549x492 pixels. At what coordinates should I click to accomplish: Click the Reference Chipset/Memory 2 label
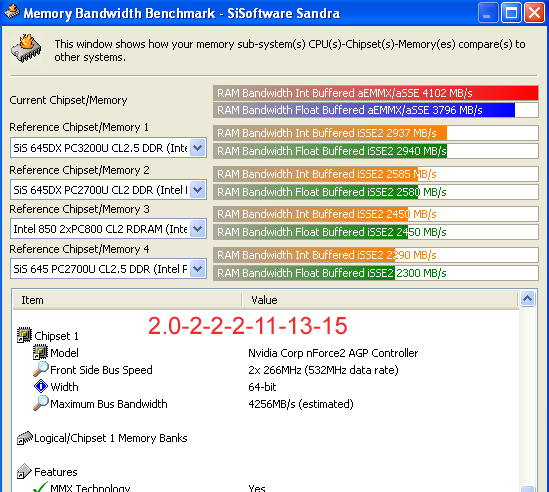coord(79,170)
